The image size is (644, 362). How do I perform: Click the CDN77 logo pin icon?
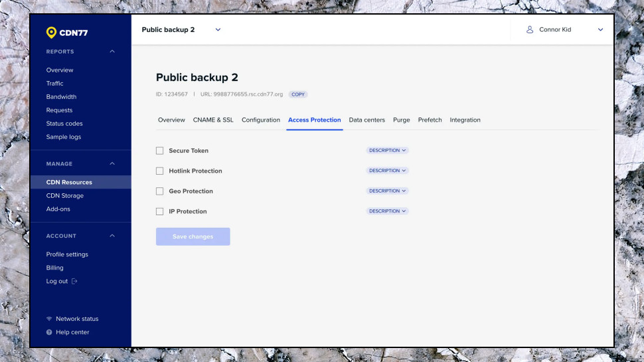pos(51,33)
